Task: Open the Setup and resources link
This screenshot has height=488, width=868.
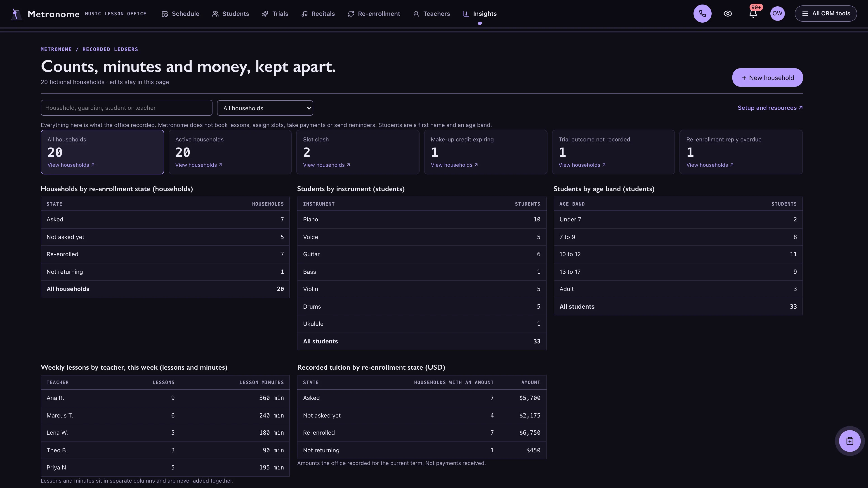Action: [770, 108]
